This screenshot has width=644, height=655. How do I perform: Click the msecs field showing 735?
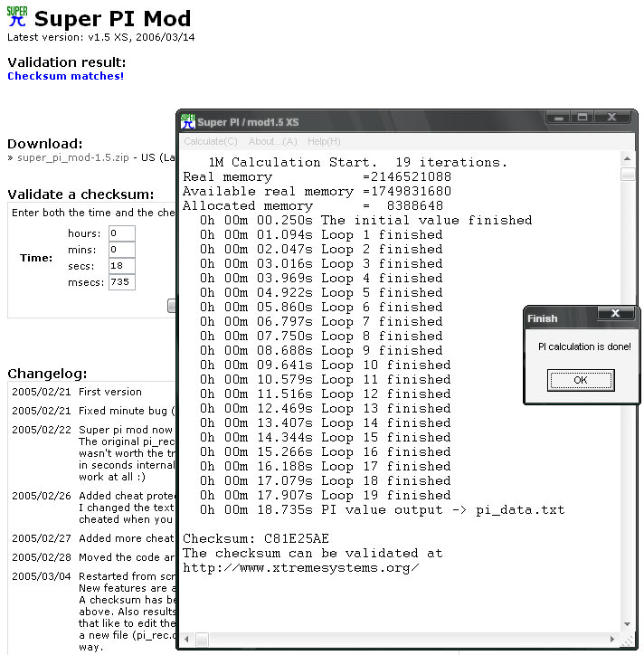tap(122, 282)
